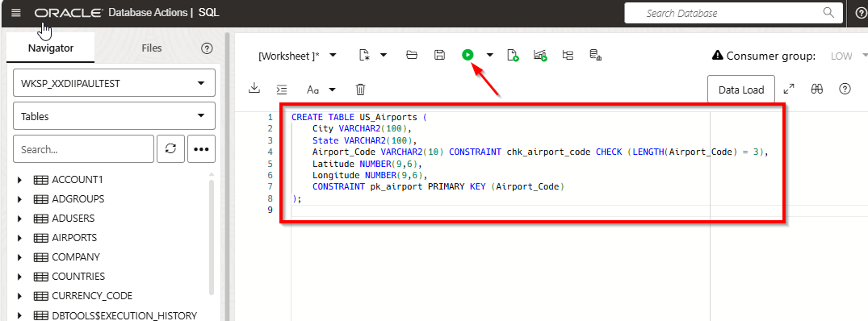Open the Consumer group LOW dropdown
The height and width of the screenshot is (321, 868).
pyautogui.click(x=849, y=56)
